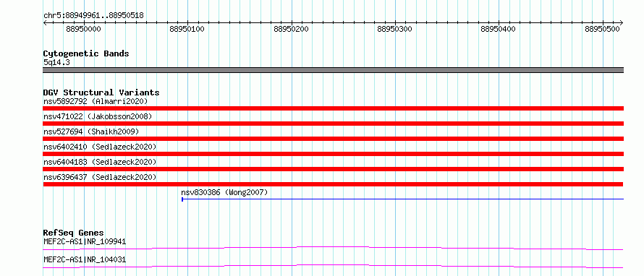
Task: Select the red bar for nsv5892792
Action: pyautogui.click(x=333, y=108)
